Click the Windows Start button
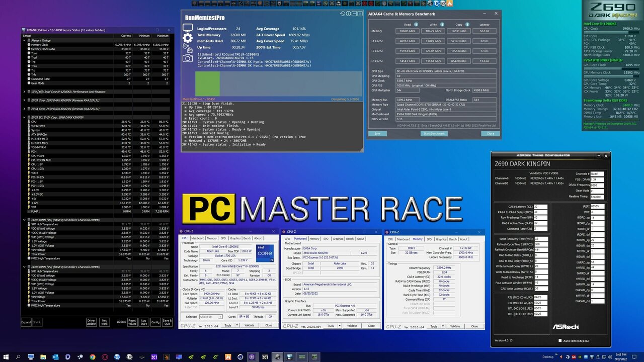The width and height of the screenshot is (644, 362). tap(6, 357)
